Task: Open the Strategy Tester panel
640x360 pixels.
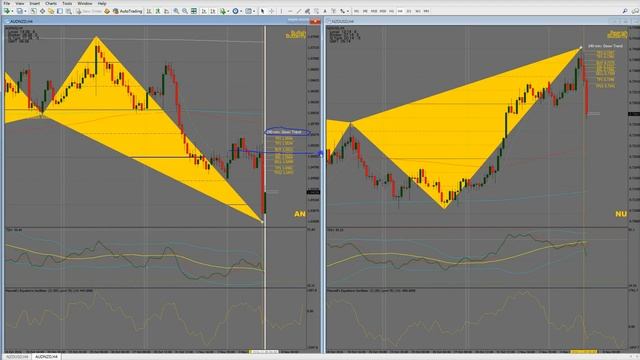Action: click(x=69, y=11)
